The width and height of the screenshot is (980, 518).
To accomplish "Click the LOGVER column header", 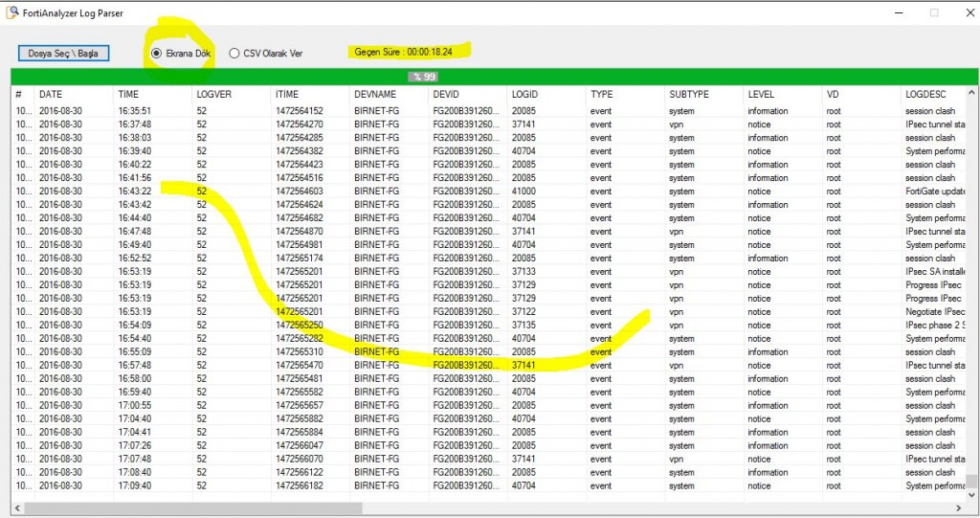I will [213, 94].
